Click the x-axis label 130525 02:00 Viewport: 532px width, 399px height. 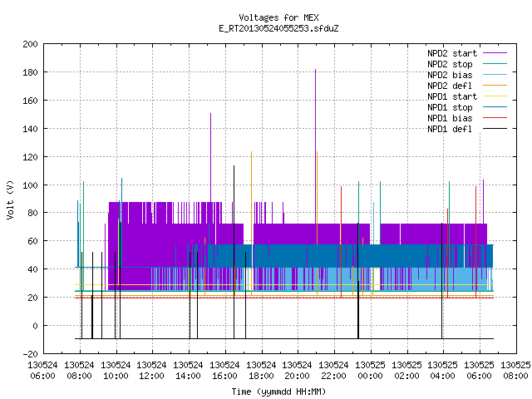click(406, 371)
